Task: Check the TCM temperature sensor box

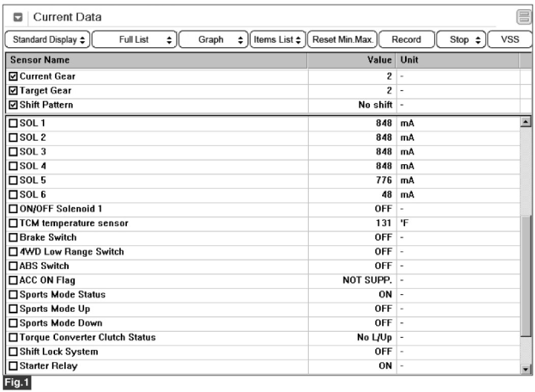Action: coord(13,223)
